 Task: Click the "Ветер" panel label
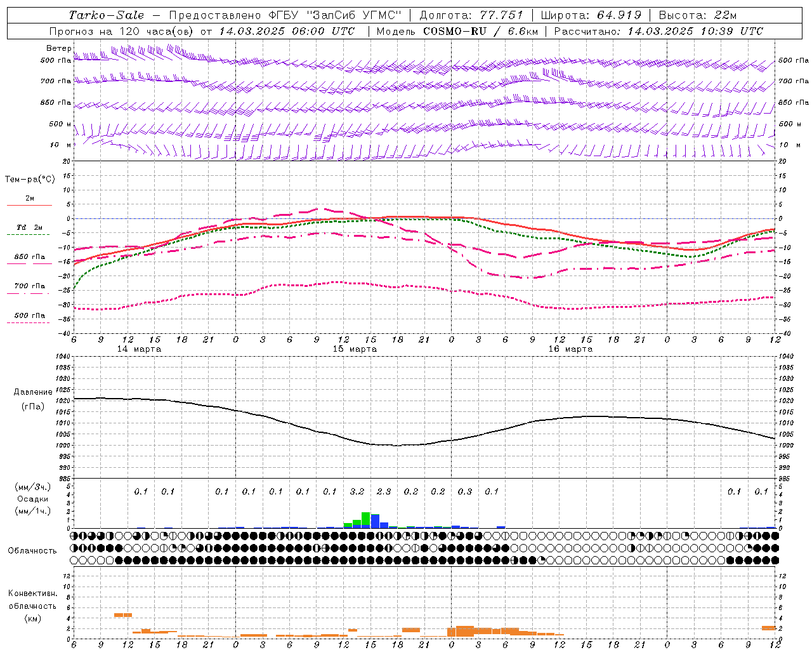click(x=58, y=48)
